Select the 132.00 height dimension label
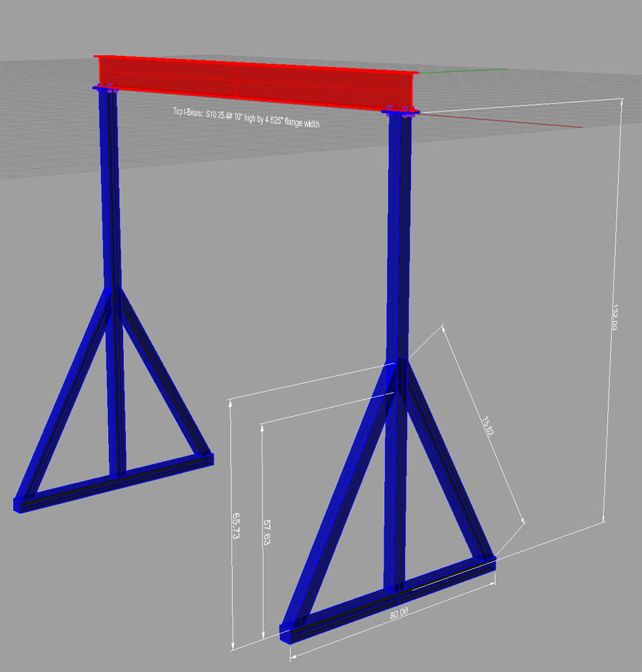Viewport: 642px width, 672px height. (x=614, y=317)
